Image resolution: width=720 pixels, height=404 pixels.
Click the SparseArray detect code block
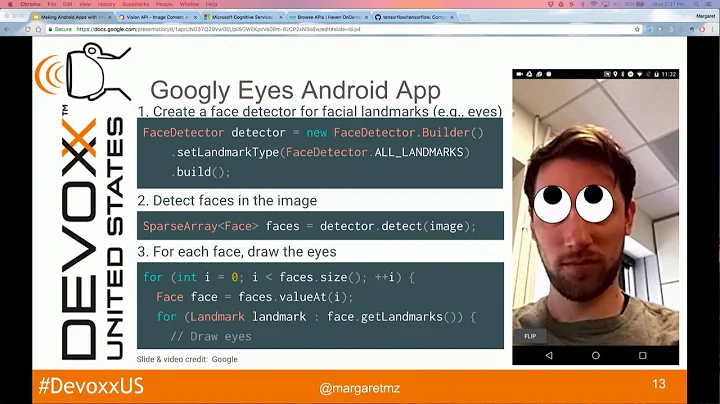click(320, 225)
